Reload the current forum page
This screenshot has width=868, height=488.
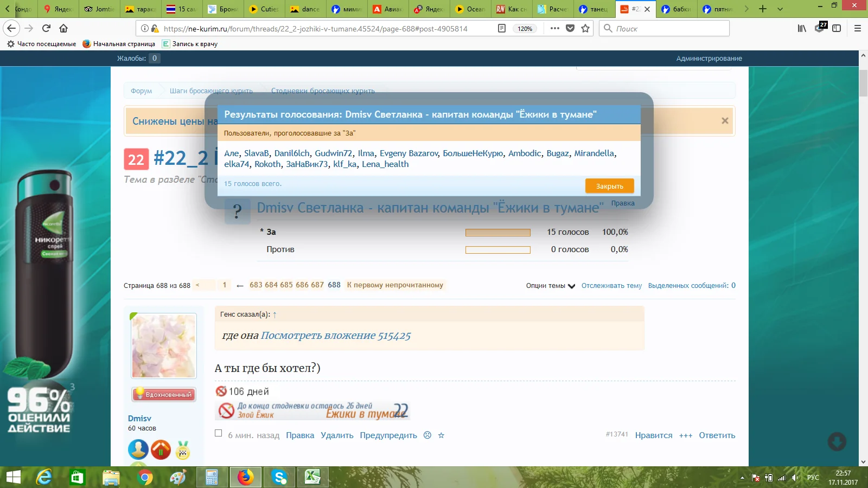pyautogui.click(x=46, y=28)
